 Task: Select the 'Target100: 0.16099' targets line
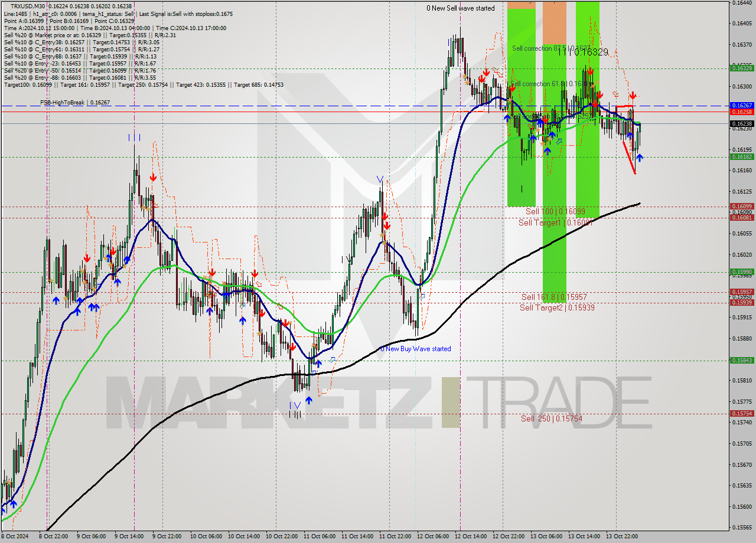pyautogui.click(x=144, y=84)
